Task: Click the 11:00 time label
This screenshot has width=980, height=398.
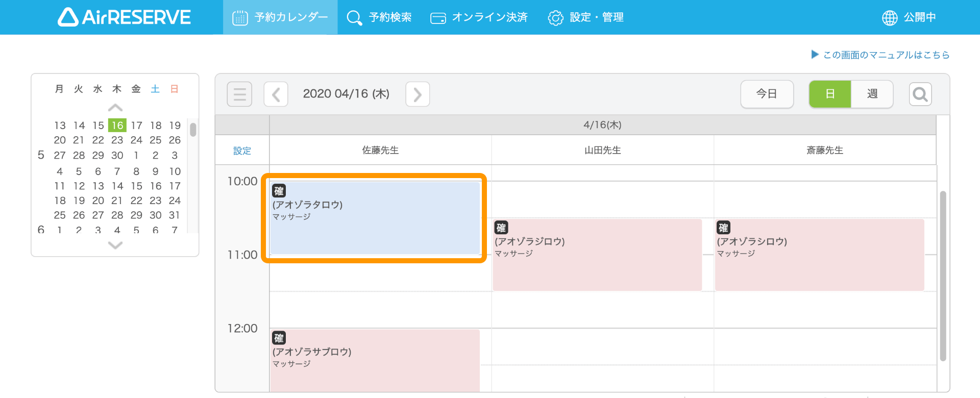Action: pos(242,255)
